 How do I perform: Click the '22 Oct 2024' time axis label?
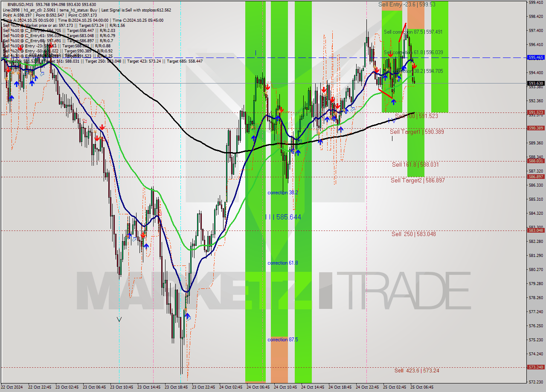(12, 387)
